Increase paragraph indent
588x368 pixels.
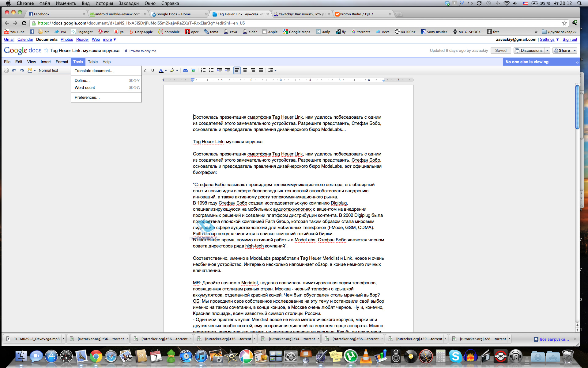tap(227, 70)
